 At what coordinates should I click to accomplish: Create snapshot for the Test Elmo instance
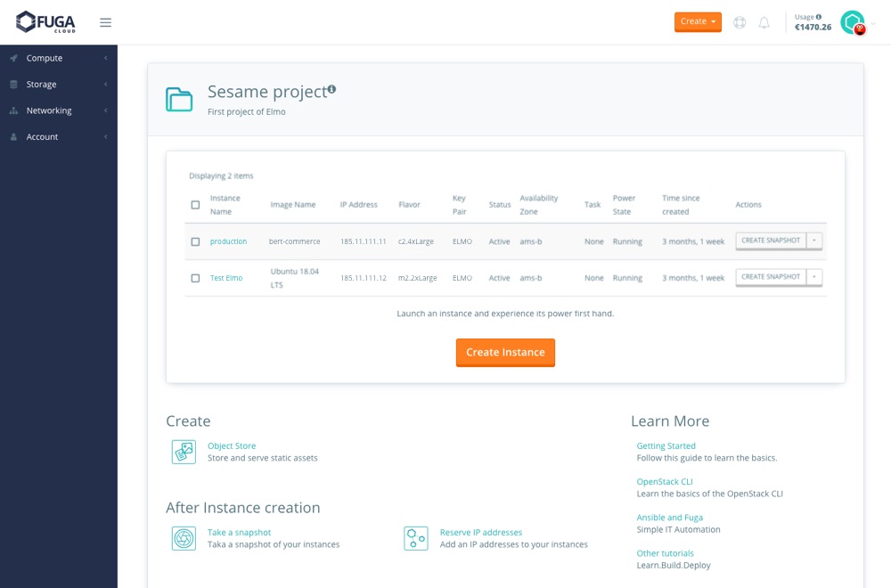[x=771, y=277]
